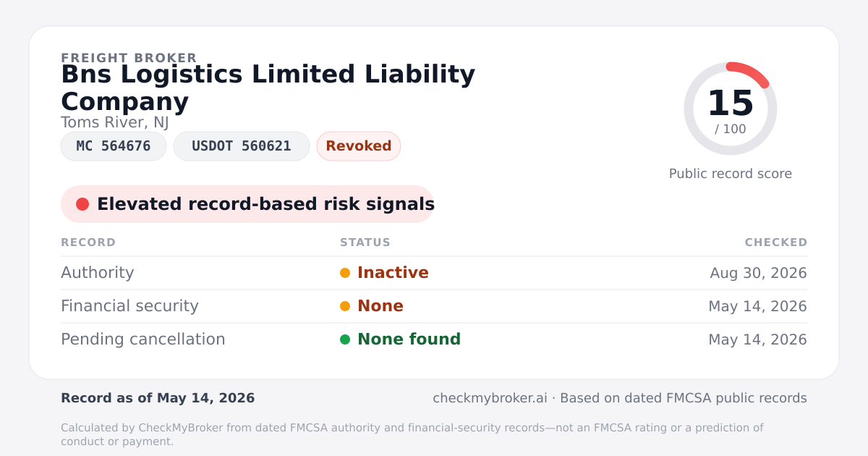Click the green None found status dot
Viewport: 868px width, 456px height.
click(x=345, y=339)
